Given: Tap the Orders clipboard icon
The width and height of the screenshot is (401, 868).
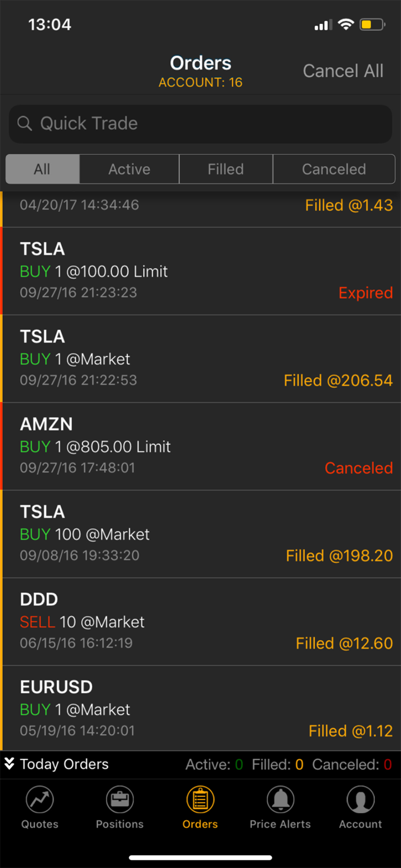Looking at the screenshot, I should 200,801.
